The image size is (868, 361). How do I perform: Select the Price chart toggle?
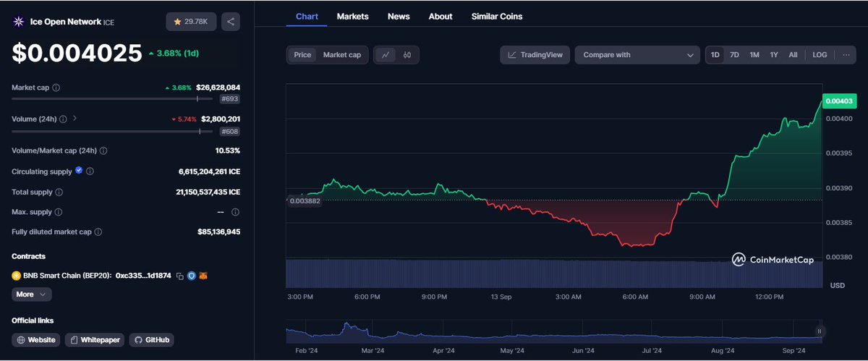coord(302,55)
